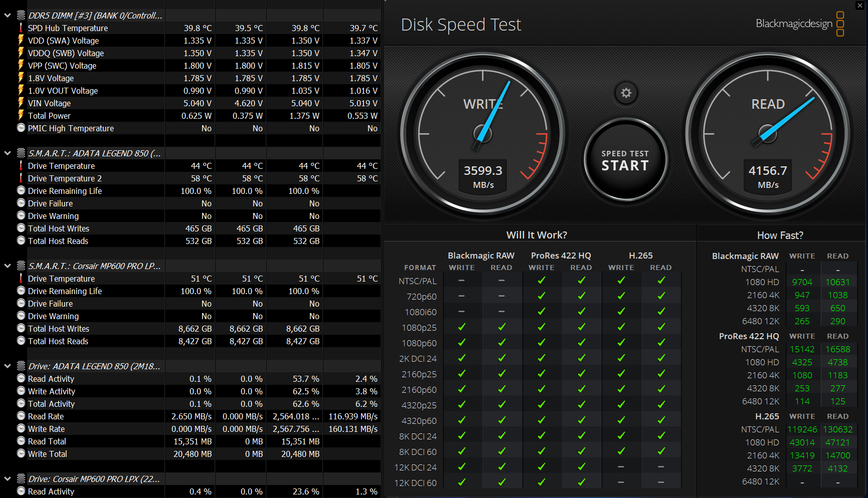Click the 53.7 % Read Activity maximum value

(306, 379)
